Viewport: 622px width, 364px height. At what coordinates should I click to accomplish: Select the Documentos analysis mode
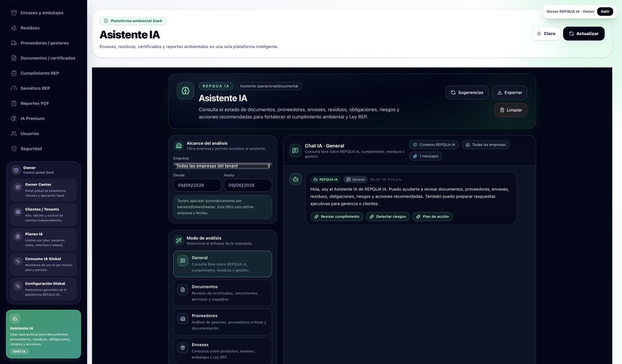point(223,293)
